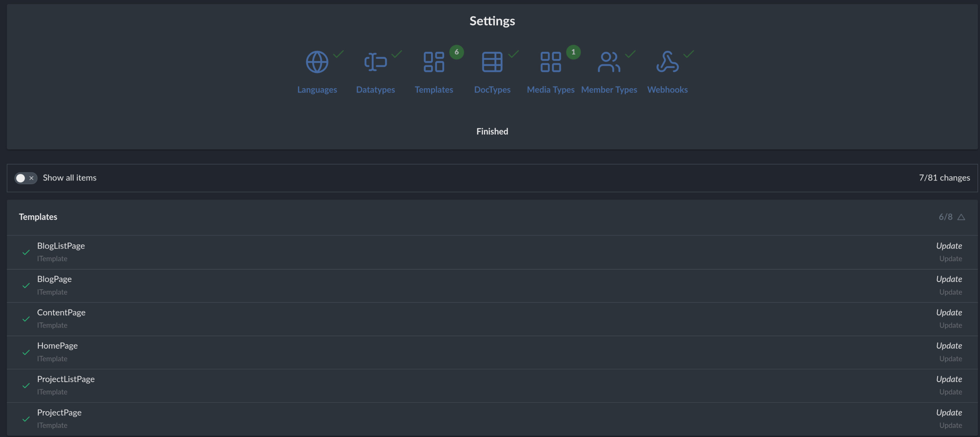Click the Media Types icon
The height and width of the screenshot is (437, 980).
coord(550,62)
